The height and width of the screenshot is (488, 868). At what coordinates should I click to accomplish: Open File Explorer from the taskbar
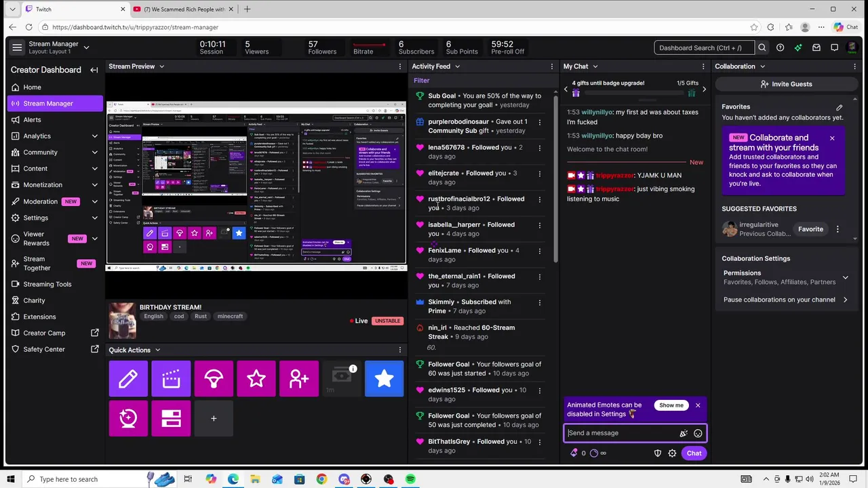pos(255,479)
